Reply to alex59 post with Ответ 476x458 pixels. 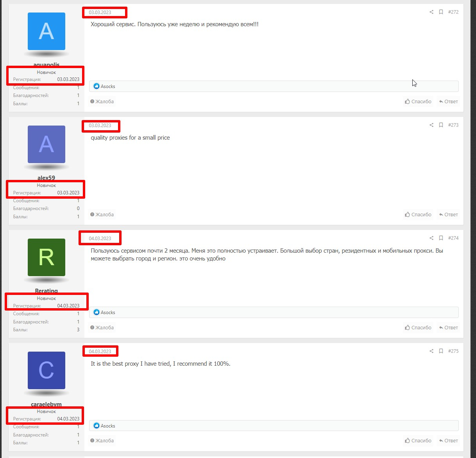coord(448,215)
